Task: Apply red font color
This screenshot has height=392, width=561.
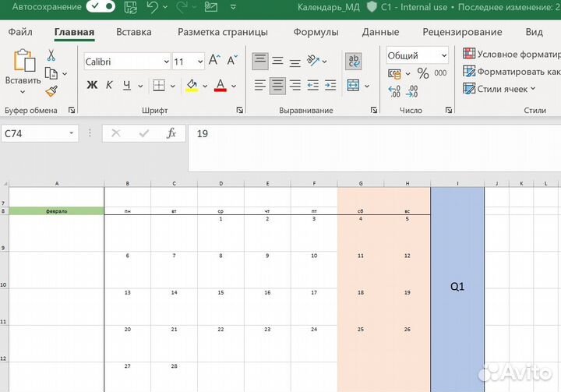Action: click(220, 85)
